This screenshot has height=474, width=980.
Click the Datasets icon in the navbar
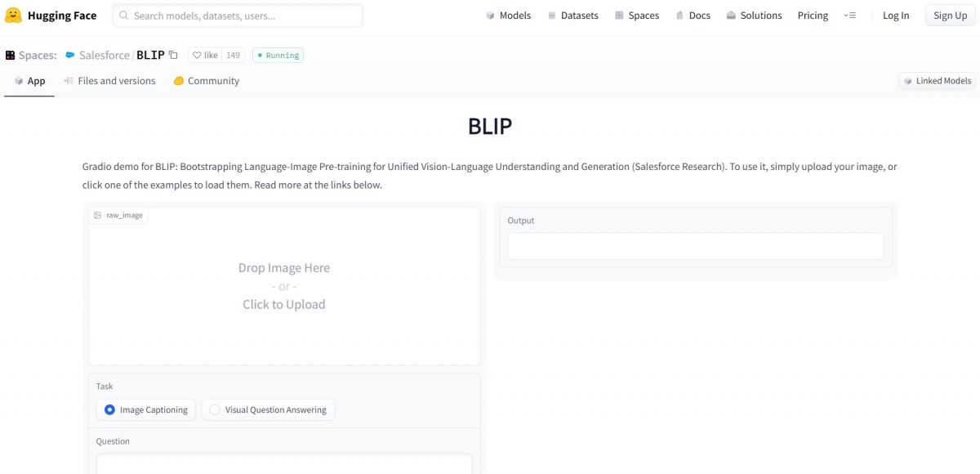tap(552, 15)
